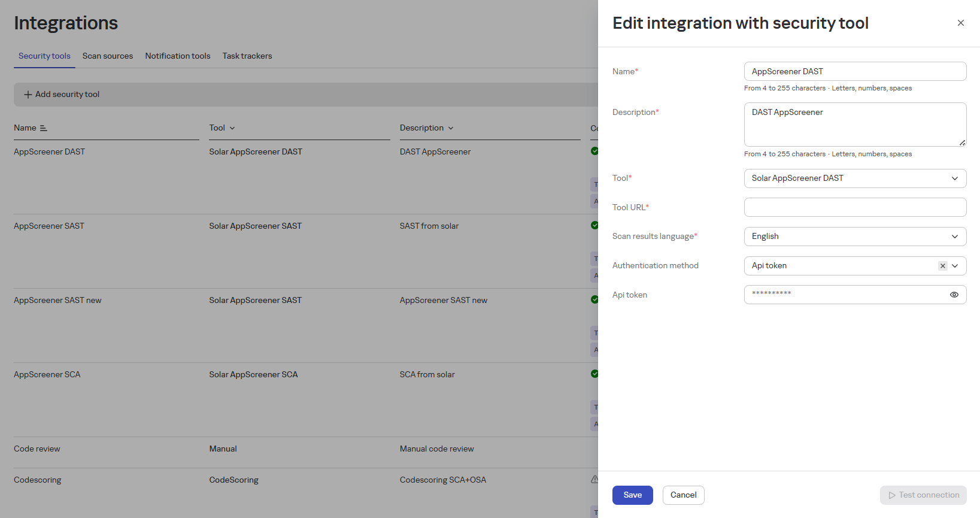The image size is (980, 518).
Task: Save the integration changes
Action: click(632, 495)
